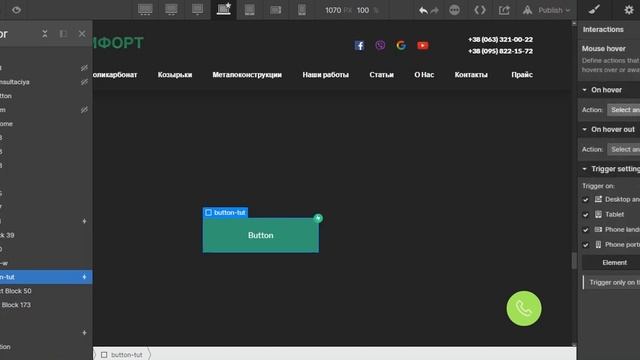Toggle the Phone landscape trigger checkbox

pyautogui.click(x=586, y=230)
